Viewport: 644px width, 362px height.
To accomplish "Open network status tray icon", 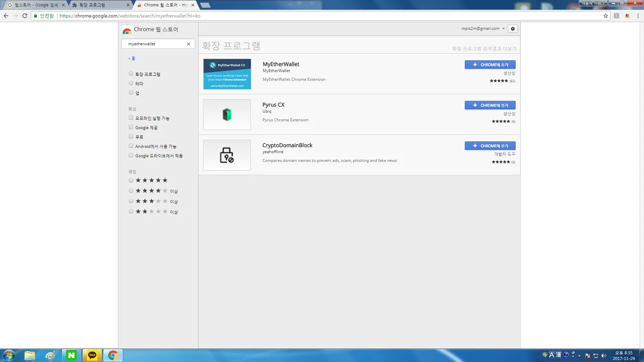I will coord(596,355).
